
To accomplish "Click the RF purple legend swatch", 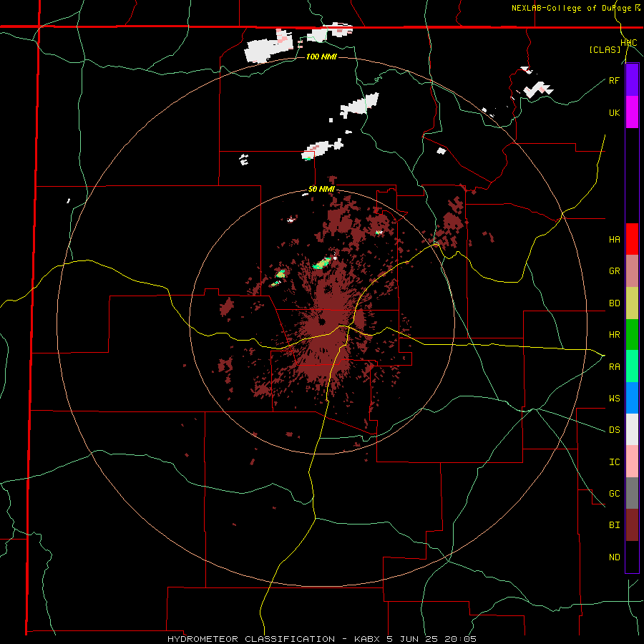I will coord(632,80).
